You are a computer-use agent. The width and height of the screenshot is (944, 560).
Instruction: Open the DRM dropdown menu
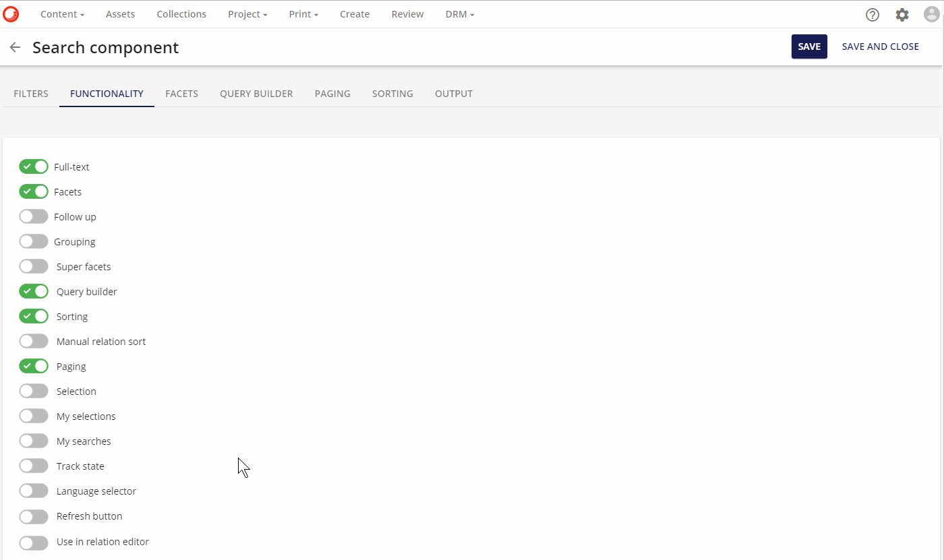(x=459, y=13)
